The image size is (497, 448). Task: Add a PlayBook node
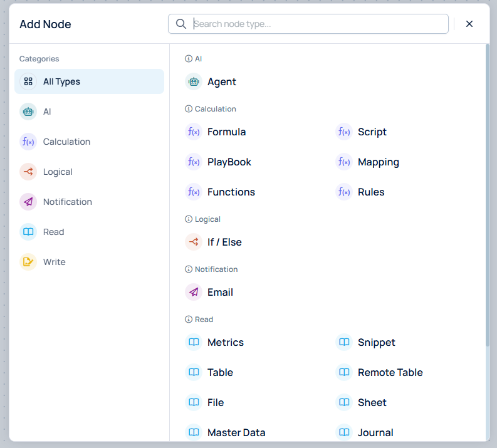click(229, 162)
